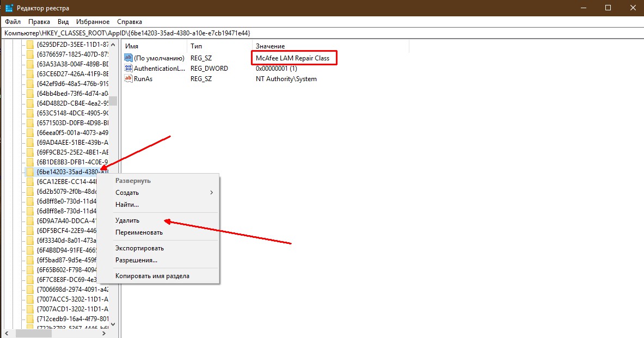Select the {6B1DE8B3-DFB1-4C0E key label
This screenshot has height=338, width=644.
pos(72,162)
